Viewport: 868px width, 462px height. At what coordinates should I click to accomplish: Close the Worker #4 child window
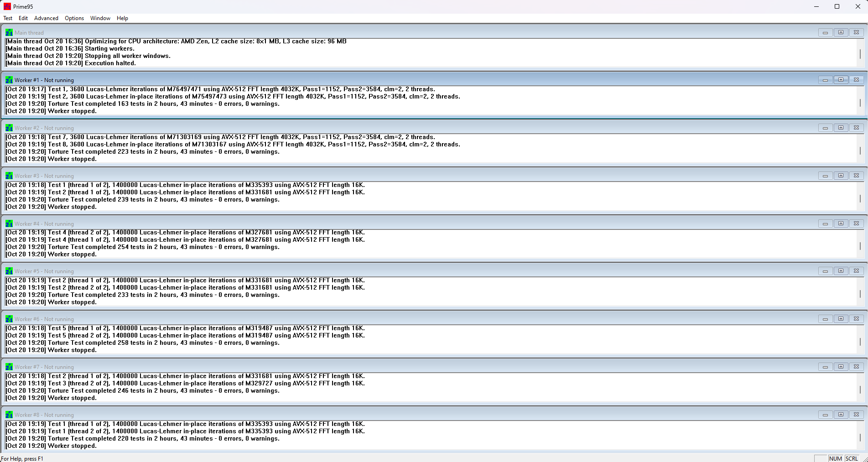(856, 223)
